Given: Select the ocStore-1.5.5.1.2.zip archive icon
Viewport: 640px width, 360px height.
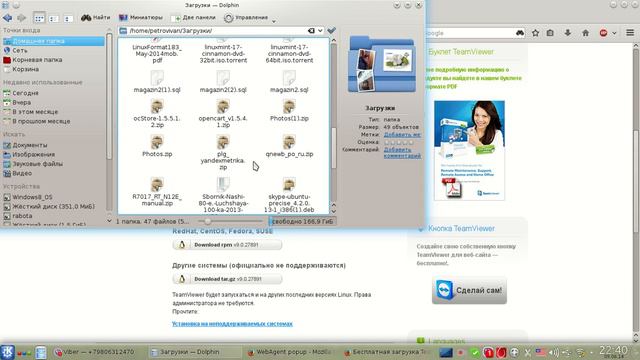Looking at the screenshot, I should pyautogui.click(x=157, y=106).
